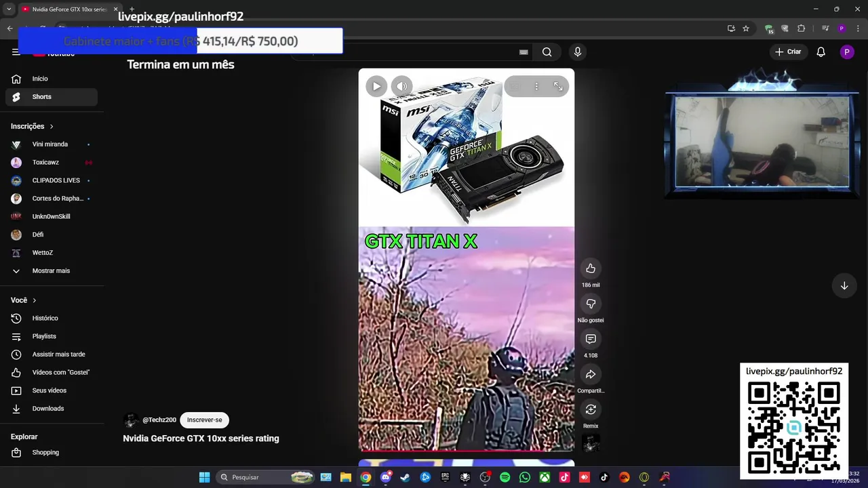The width and height of the screenshot is (868, 488).
Task: Open WhatsApp from taskbar
Action: (525, 477)
